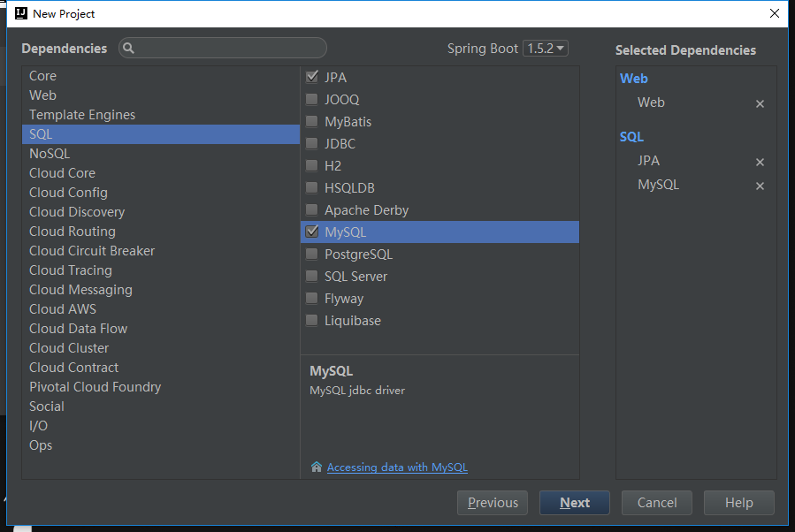Tick the JDBC checkbox
Image resolution: width=795 pixels, height=532 pixels.
312,143
